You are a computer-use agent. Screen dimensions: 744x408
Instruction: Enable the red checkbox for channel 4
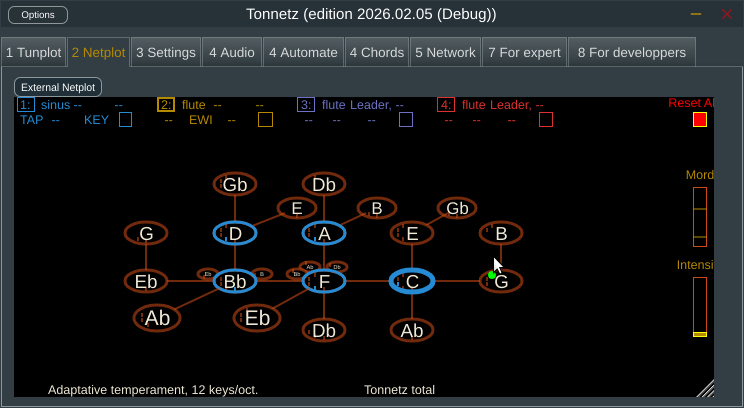click(x=546, y=120)
